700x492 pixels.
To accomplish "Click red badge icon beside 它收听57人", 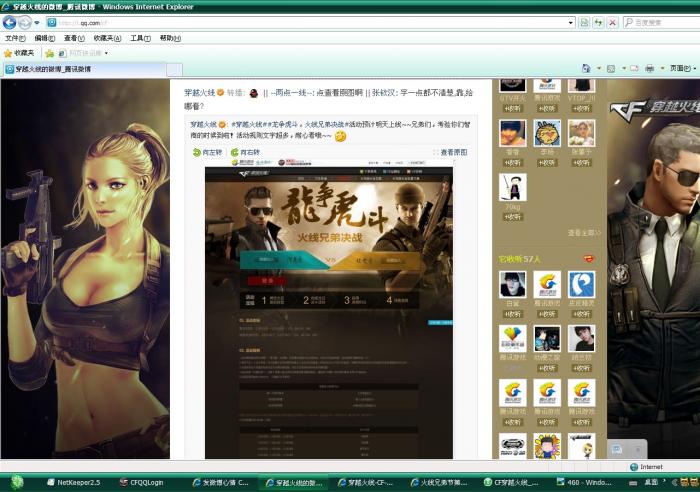I will pyautogui.click(x=588, y=259).
